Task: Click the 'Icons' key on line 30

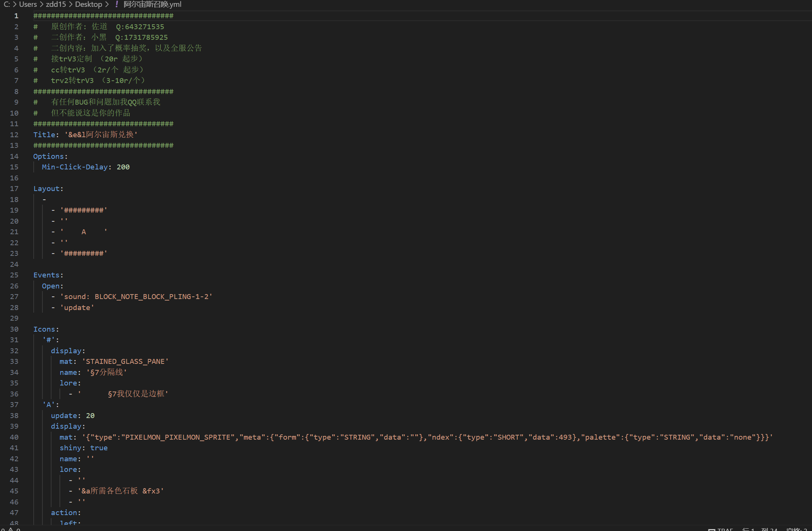Action: pos(44,329)
